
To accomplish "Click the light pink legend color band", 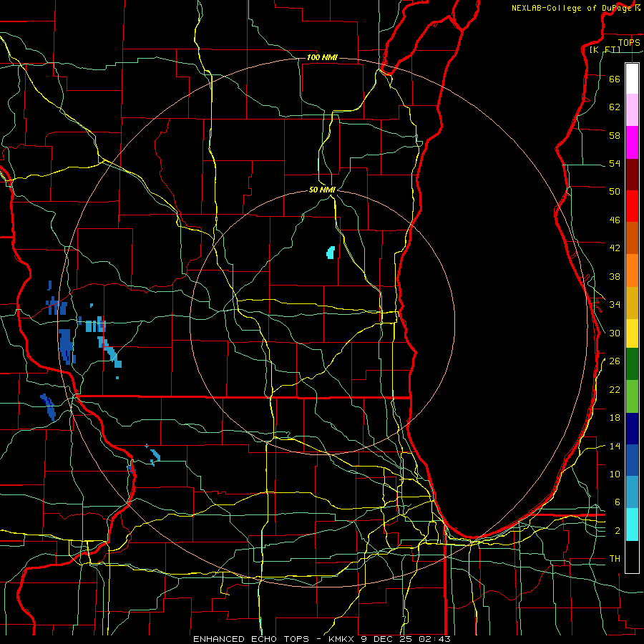I will (632, 110).
